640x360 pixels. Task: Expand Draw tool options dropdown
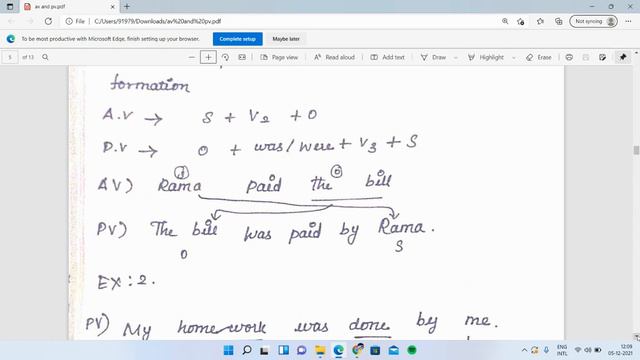point(456,58)
